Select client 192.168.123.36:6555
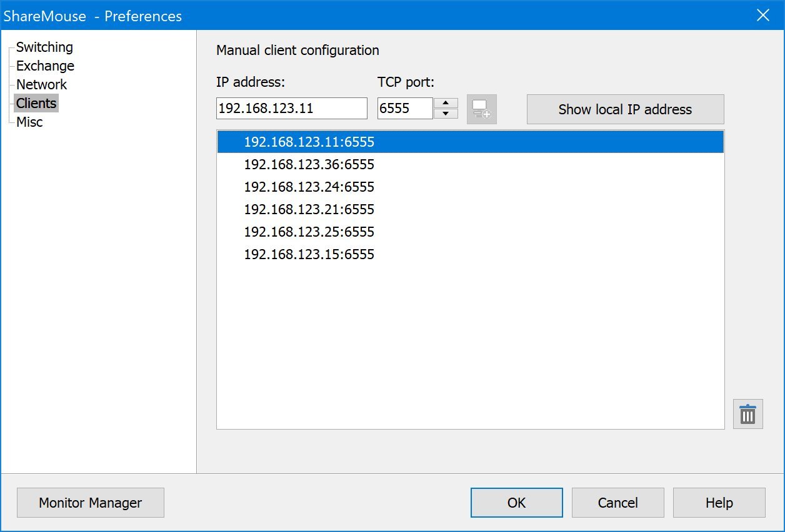Screen dimensions: 785x532 coord(309,164)
